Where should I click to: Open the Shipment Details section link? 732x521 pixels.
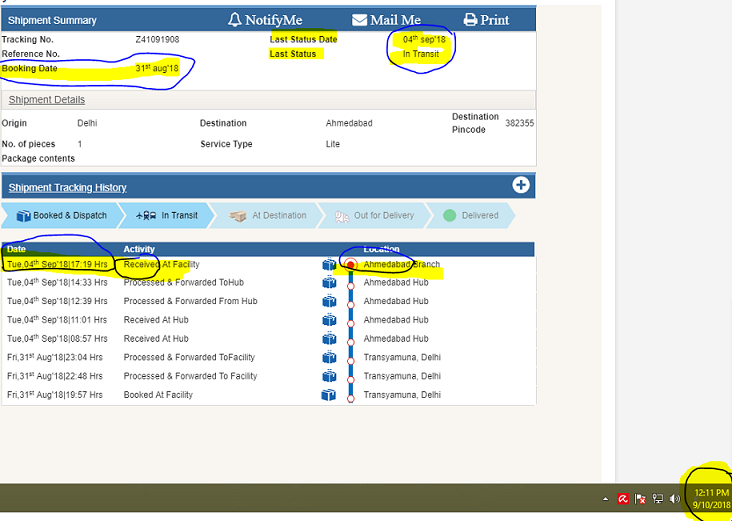pyautogui.click(x=47, y=100)
